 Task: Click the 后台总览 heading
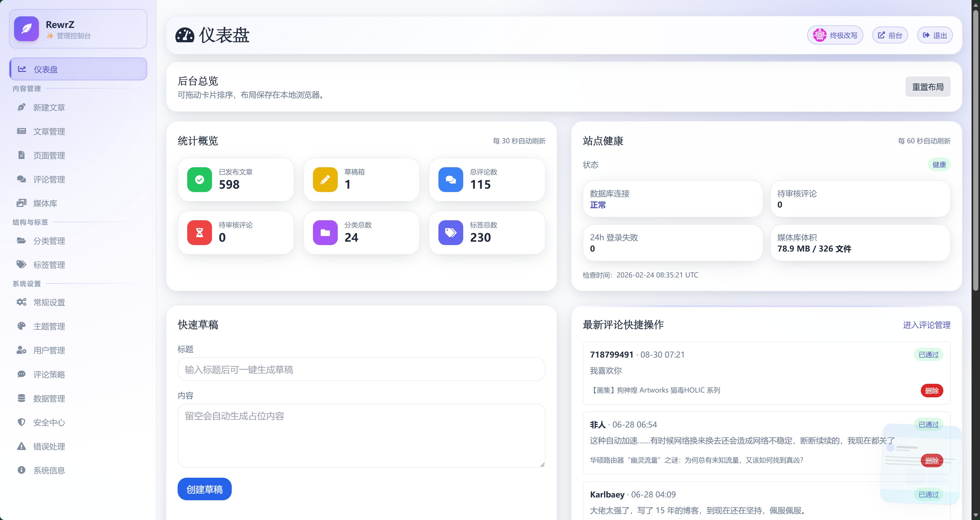pyautogui.click(x=198, y=81)
